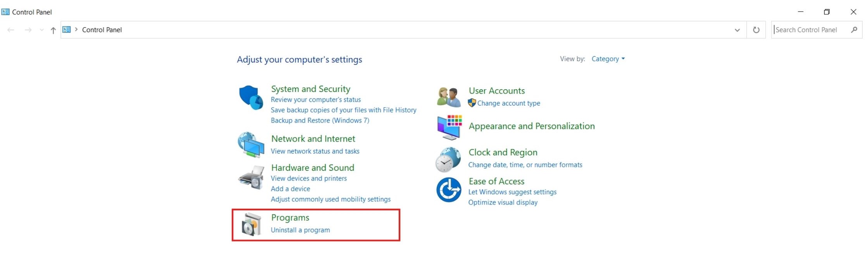Click the Control Panel title bar icon
This screenshot has width=868, height=260.
click(5, 12)
